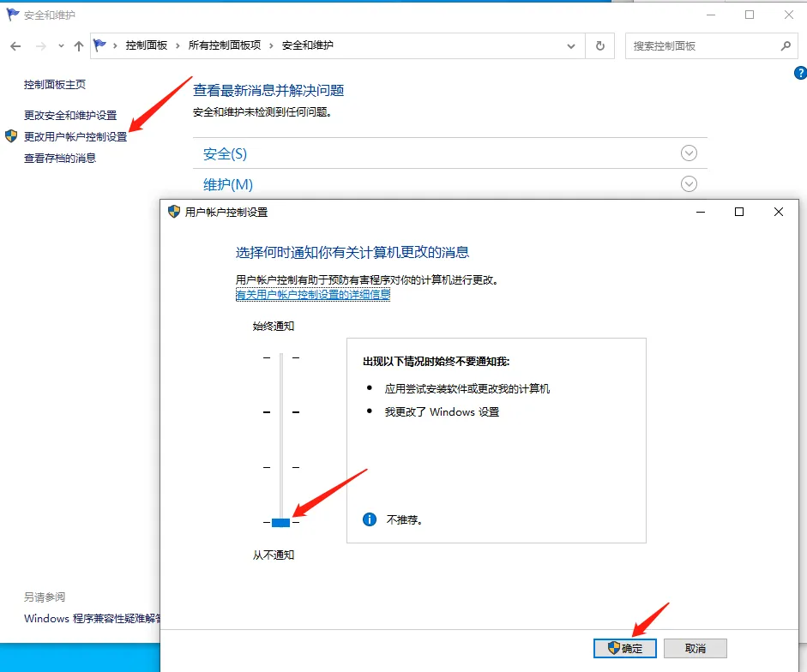Click the blue help question mark icon

800,74
